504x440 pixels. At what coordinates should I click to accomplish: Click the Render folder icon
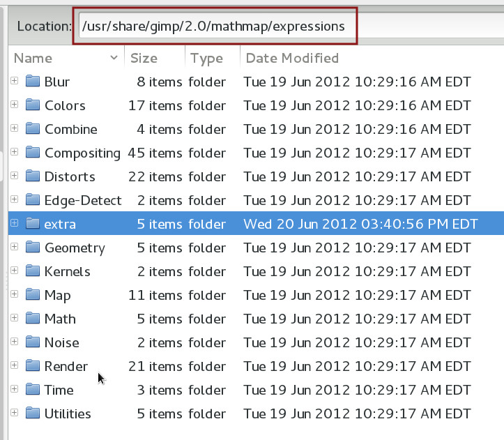pyautogui.click(x=33, y=365)
